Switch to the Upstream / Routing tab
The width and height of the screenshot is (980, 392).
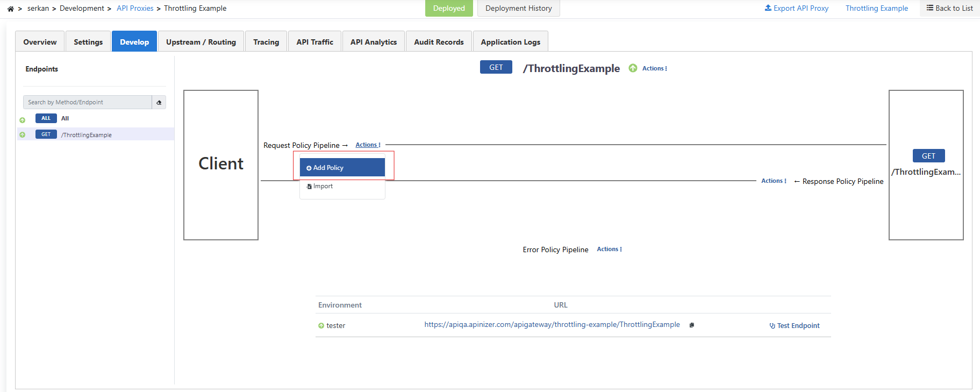201,42
